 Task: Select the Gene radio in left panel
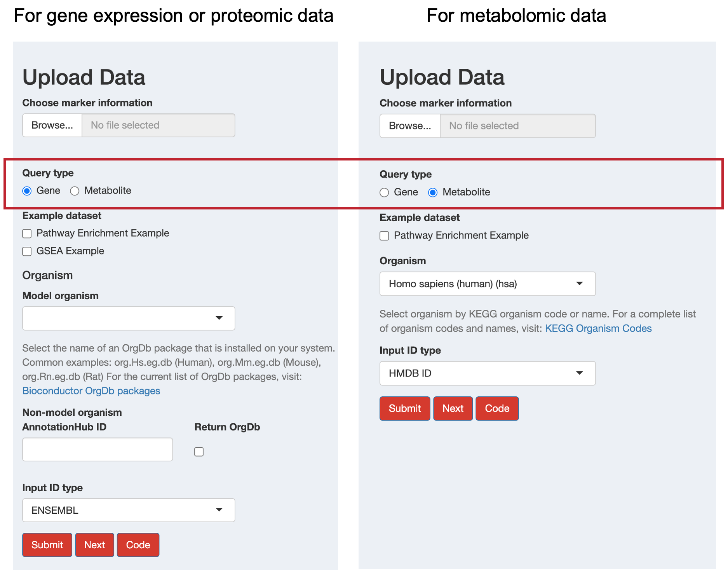tap(27, 191)
